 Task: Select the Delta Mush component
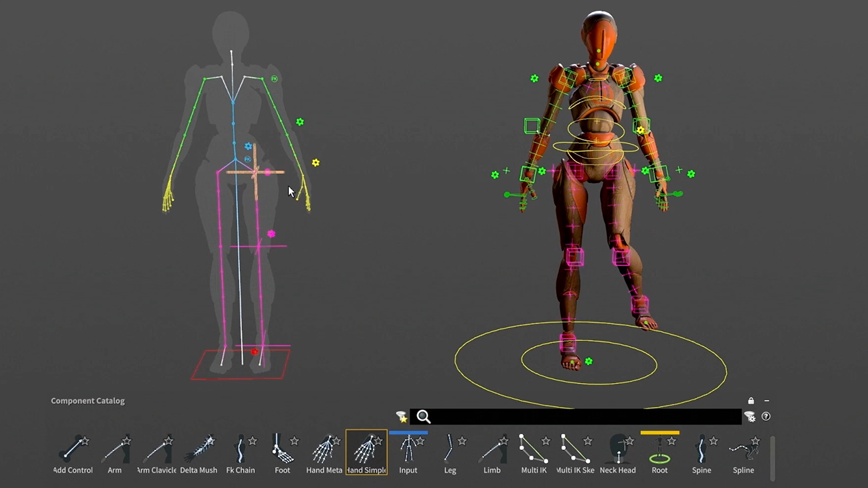[199, 452]
